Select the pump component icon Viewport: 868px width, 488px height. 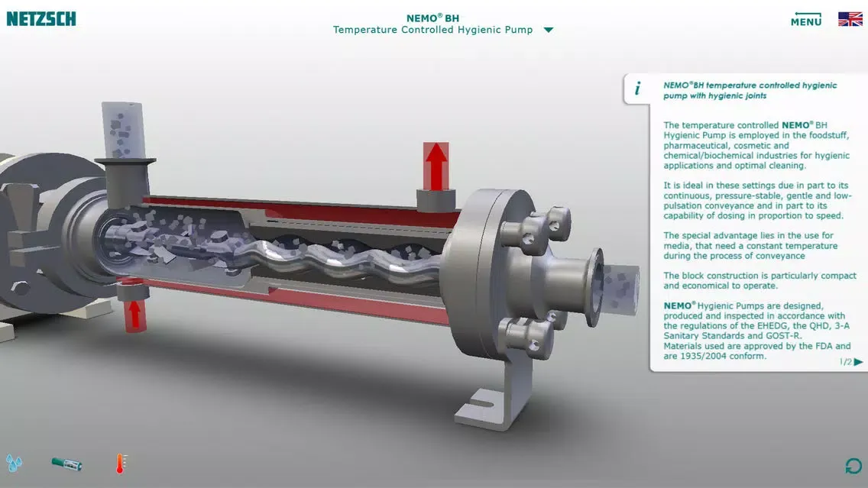pyautogui.click(x=67, y=464)
